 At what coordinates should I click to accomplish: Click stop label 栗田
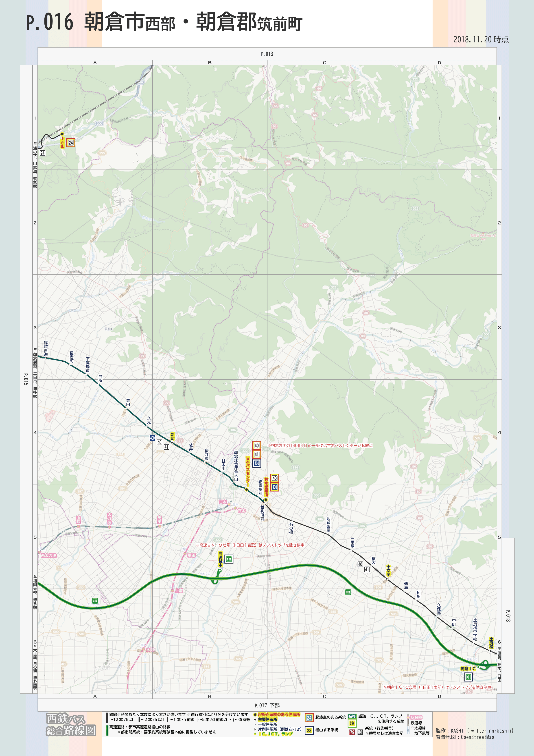click(x=128, y=402)
